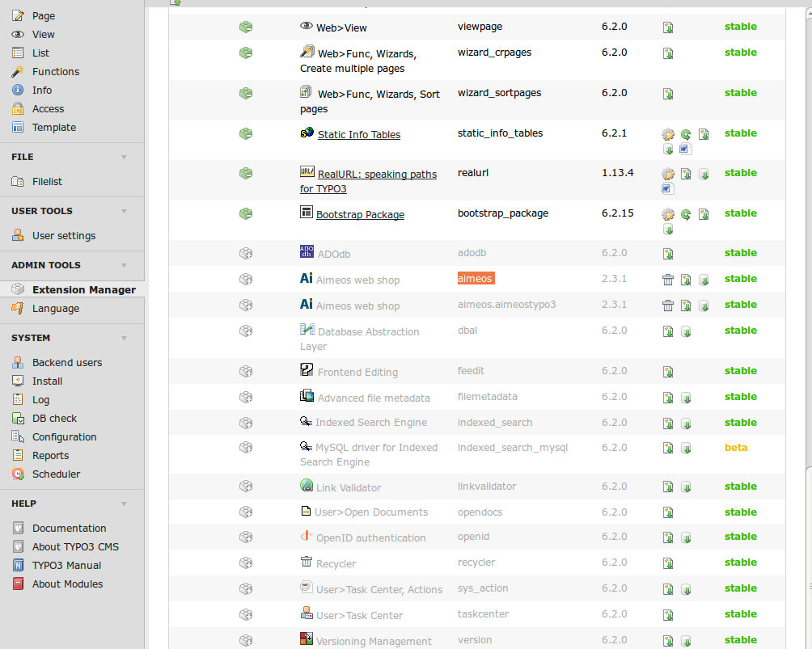Download aimeos extension as zip

tap(686, 280)
